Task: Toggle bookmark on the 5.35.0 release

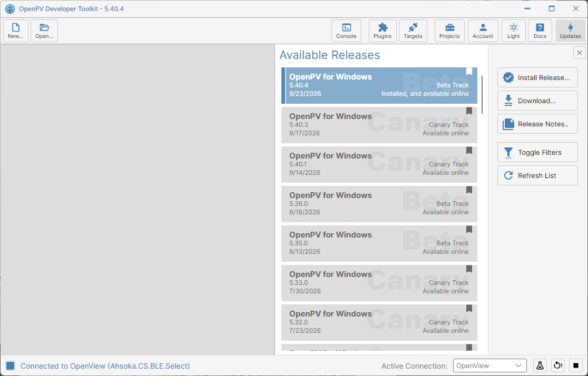Action: [469, 230]
